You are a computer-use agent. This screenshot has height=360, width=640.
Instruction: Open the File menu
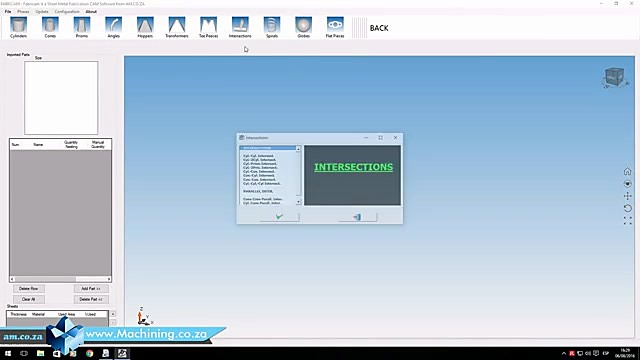tap(8, 11)
